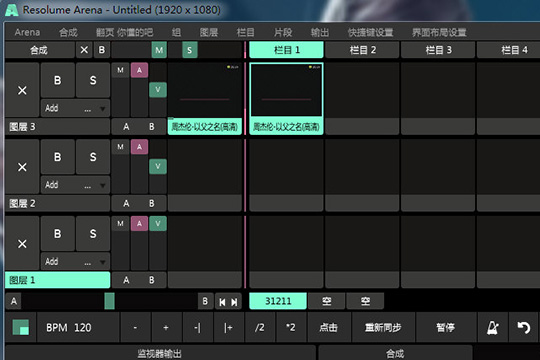Click the metronome icon
The height and width of the screenshot is (360, 540).
coord(493,327)
